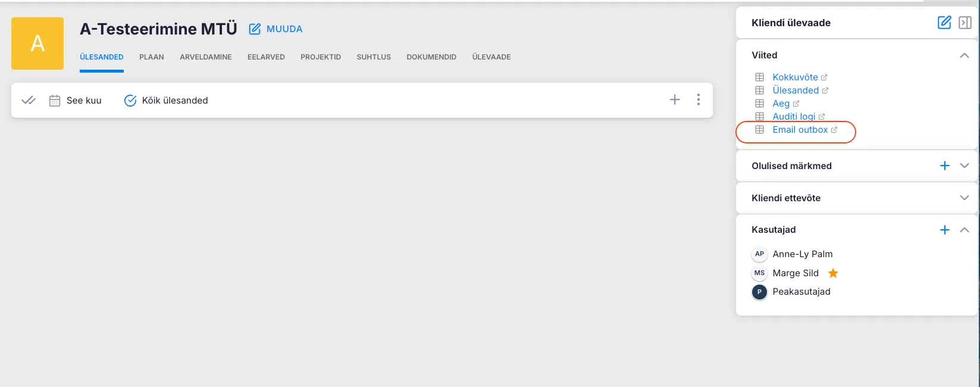Collapse the Kasutajad section

click(x=964, y=230)
